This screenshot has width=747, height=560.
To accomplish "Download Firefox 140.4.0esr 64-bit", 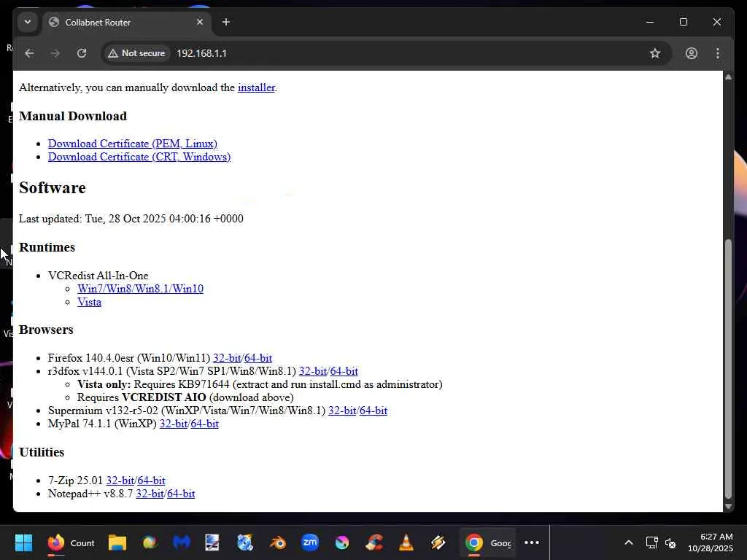I will 258,357.
